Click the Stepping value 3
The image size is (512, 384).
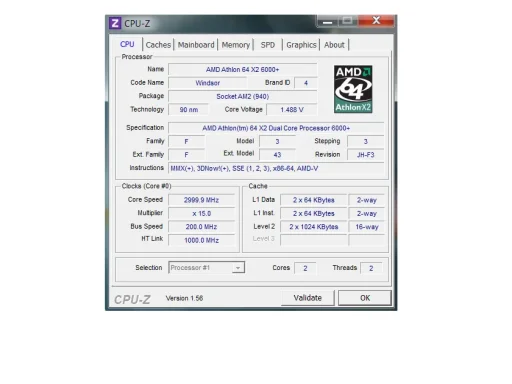tap(365, 141)
